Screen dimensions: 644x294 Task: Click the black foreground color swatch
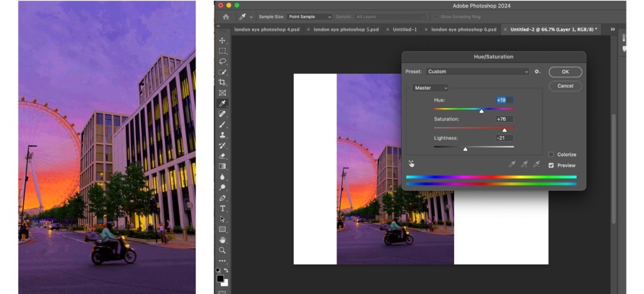pyautogui.click(x=220, y=278)
